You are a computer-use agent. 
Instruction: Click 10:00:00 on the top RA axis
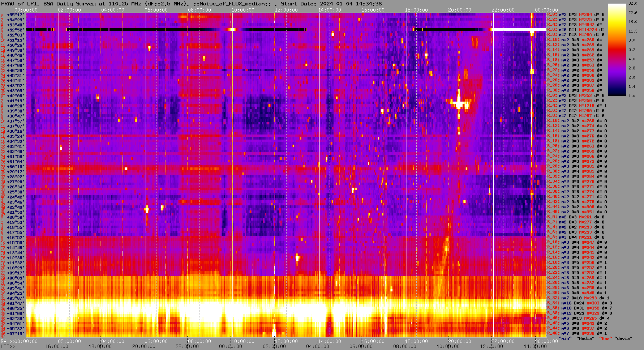coord(243,10)
